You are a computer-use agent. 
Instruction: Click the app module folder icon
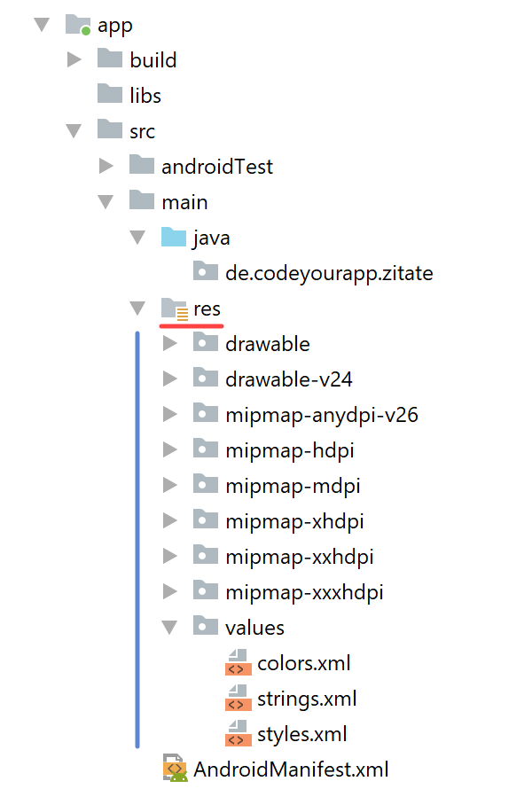tap(78, 25)
